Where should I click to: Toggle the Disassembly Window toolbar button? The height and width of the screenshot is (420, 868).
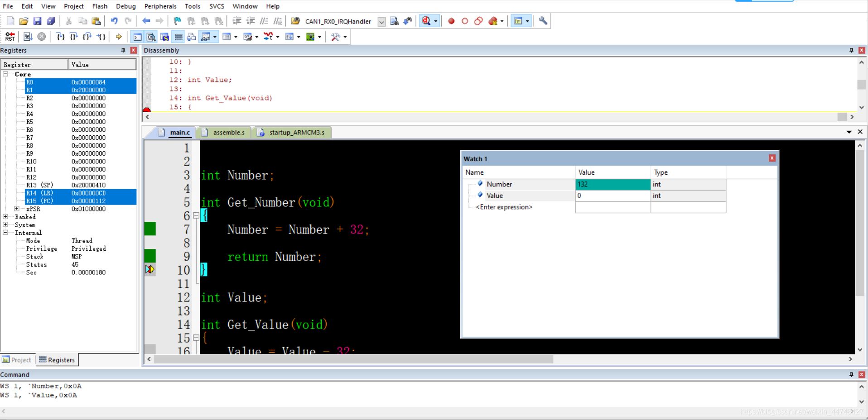151,37
